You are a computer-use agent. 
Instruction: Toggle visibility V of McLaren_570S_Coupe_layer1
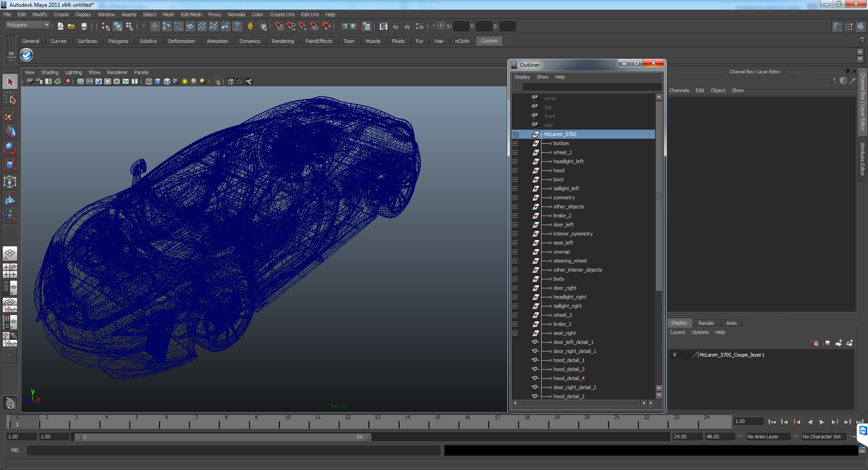[675, 355]
